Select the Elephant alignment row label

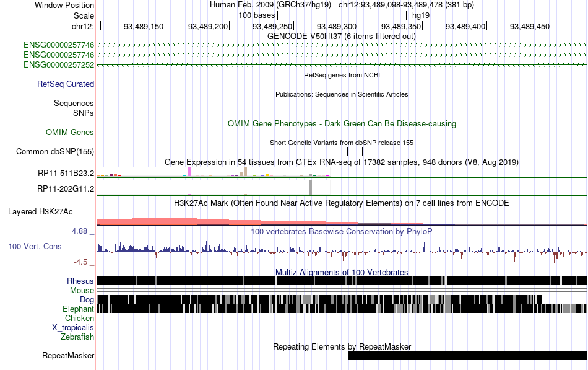tap(78, 309)
